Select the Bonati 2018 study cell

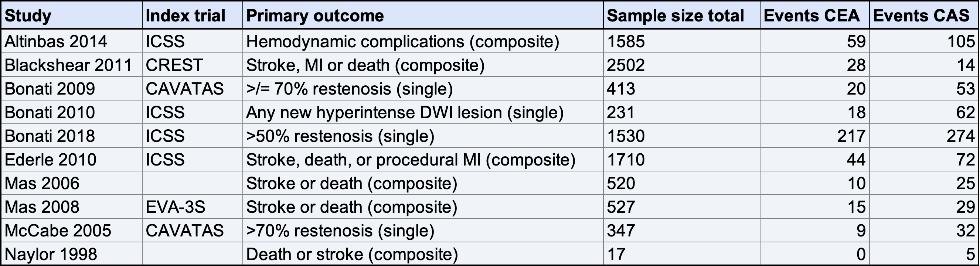coord(72,136)
